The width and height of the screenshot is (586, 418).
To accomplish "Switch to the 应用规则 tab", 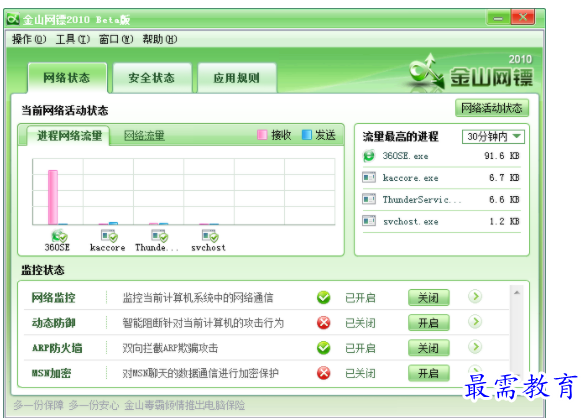I will (237, 78).
